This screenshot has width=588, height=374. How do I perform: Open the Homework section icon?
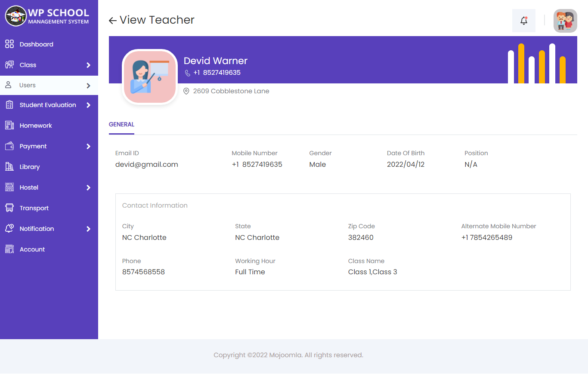pyautogui.click(x=9, y=125)
